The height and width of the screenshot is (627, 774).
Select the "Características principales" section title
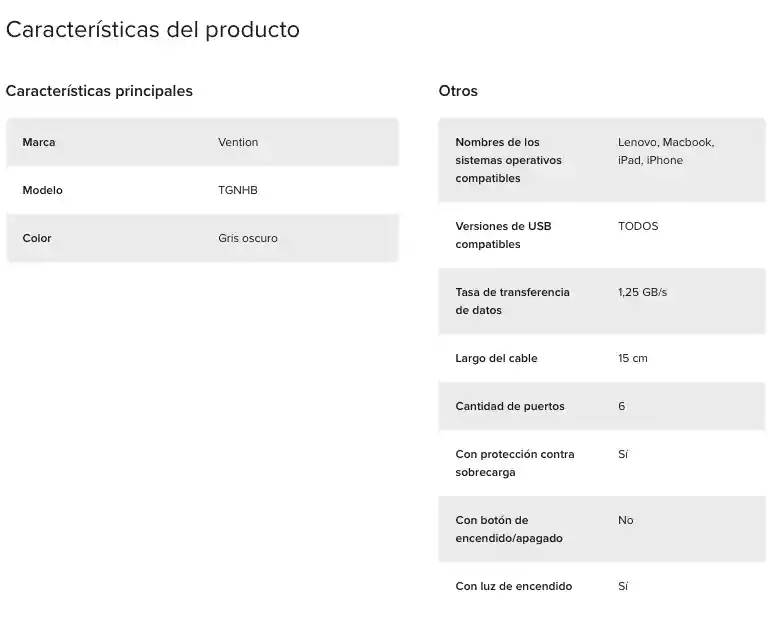pos(99,91)
